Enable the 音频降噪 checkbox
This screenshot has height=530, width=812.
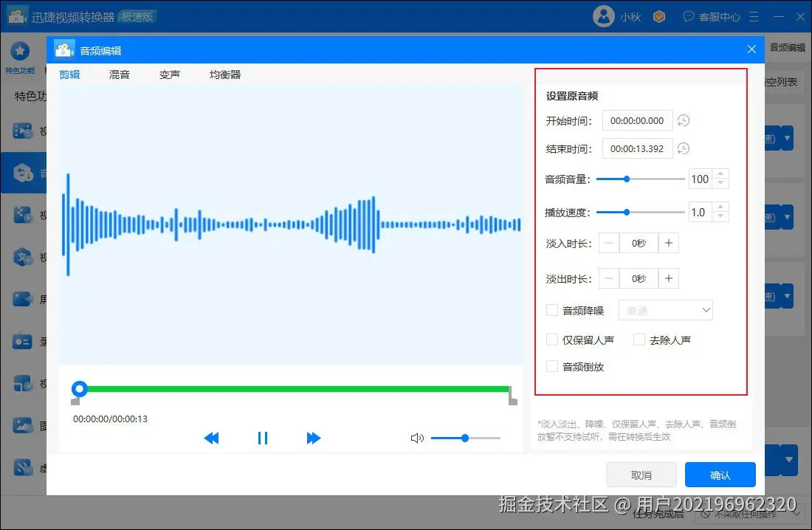pos(552,310)
